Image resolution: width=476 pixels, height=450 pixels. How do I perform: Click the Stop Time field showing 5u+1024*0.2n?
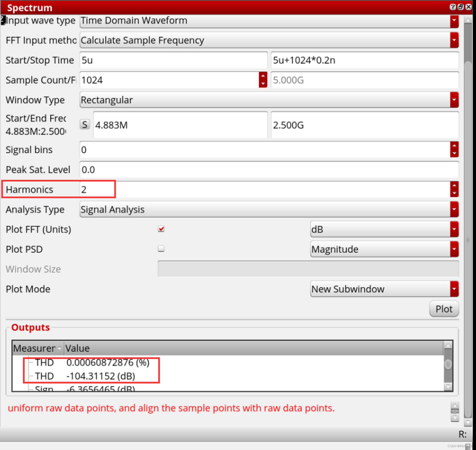pyautogui.click(x=365, y=60)
